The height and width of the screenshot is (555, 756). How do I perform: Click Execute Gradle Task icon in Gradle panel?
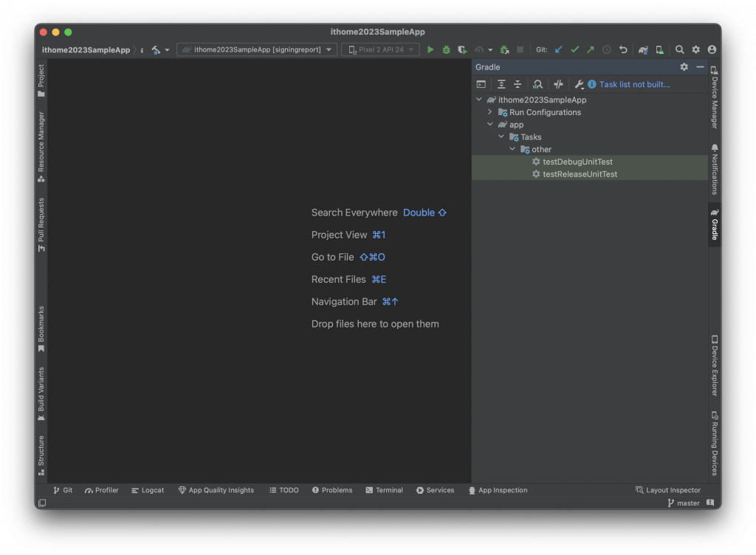pyautogui.click(x=481, y=85)
